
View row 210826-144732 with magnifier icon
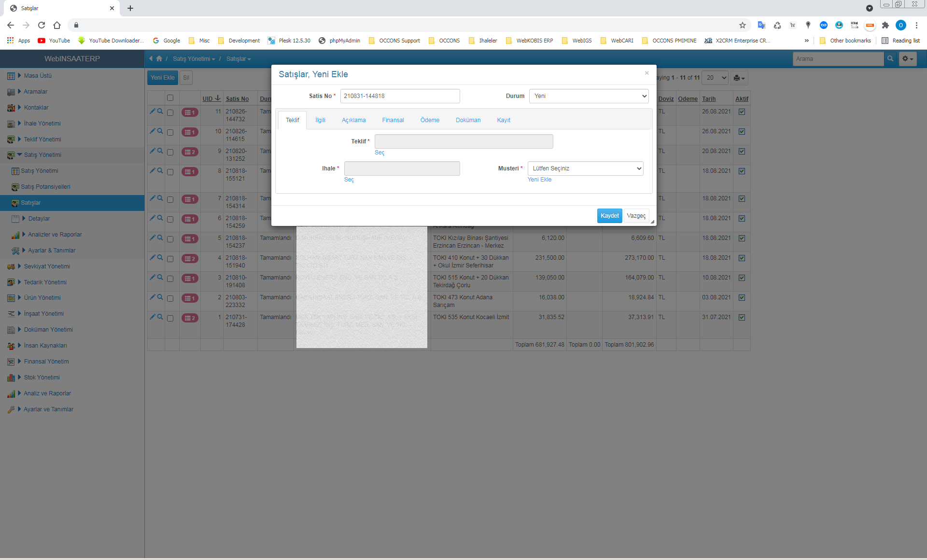point(160,111)
